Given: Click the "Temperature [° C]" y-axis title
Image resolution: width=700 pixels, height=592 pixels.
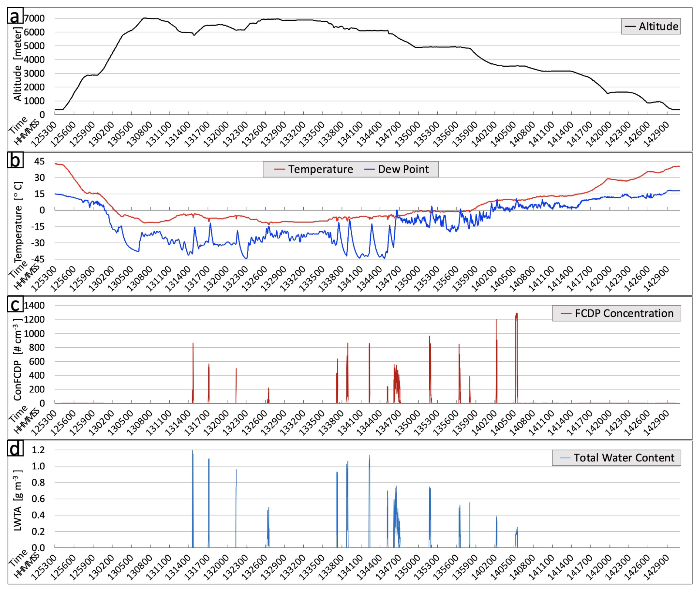Looking at the screenshot, I should pyautogui.click(x=18, y=221).
